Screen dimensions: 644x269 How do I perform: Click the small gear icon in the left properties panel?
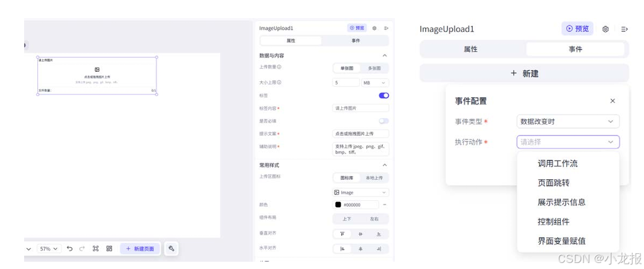click(x=374, y=28)
